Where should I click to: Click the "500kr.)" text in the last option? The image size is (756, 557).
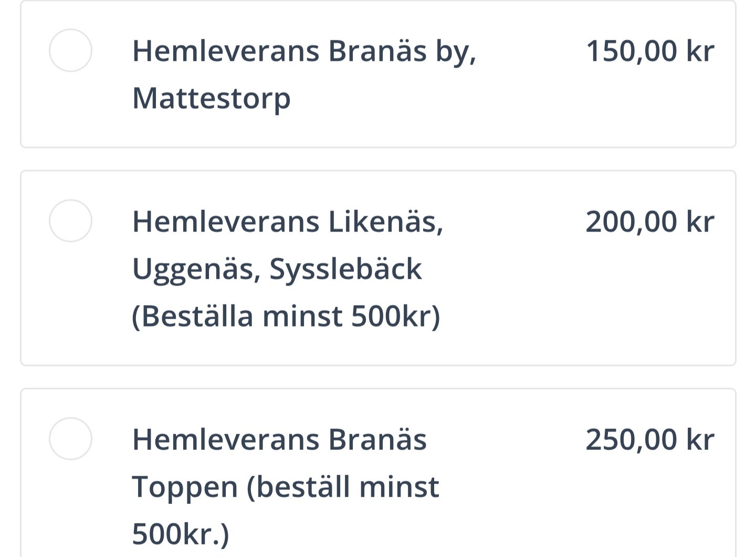click(x=181, y=534)
